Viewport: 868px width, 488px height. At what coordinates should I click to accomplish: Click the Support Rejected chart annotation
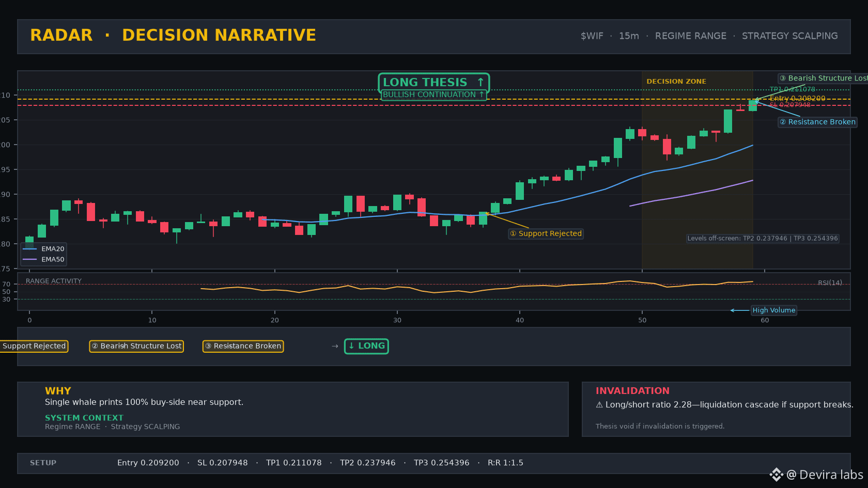coord(546,233)
